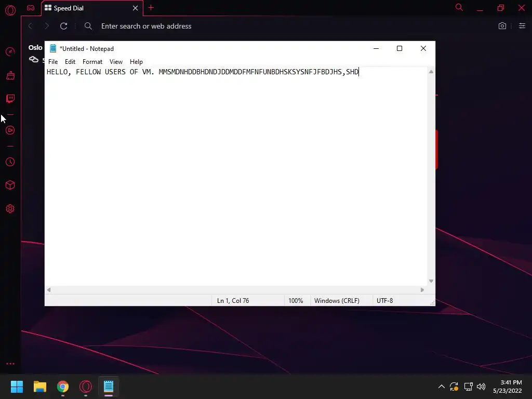The width and height of the screenshot is (532, 399).
Task: Open volume speaker tray icon
Action: (x=481, y=387)
